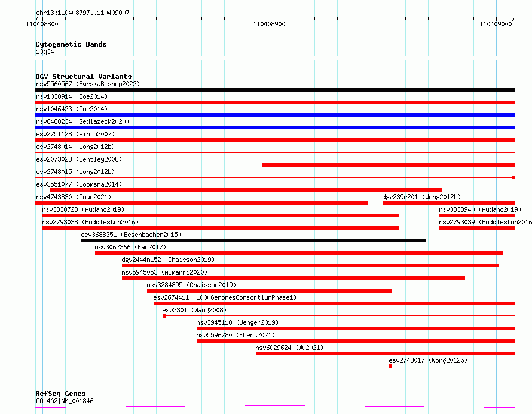The image size is (532, 414).
Task: Click the 110408900 ruler position label
Action: (x=269, y=24)
